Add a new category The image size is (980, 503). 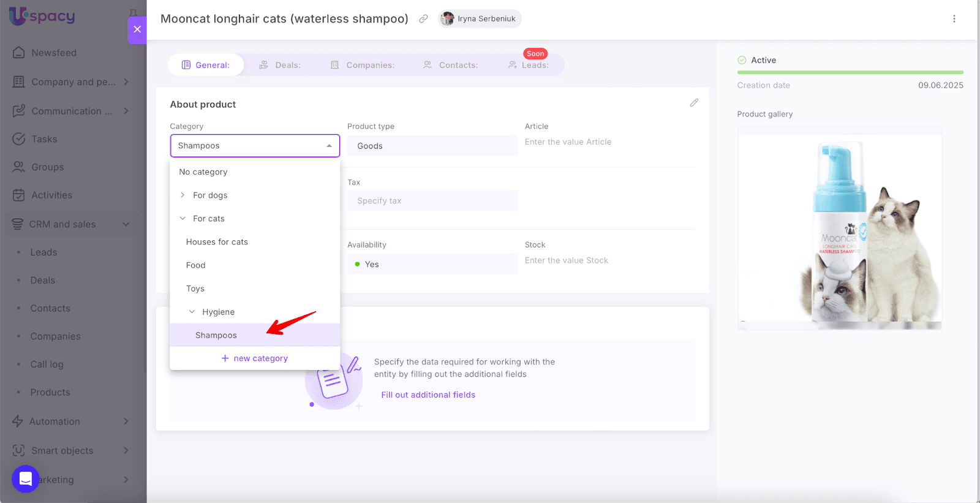coord(255,358)
